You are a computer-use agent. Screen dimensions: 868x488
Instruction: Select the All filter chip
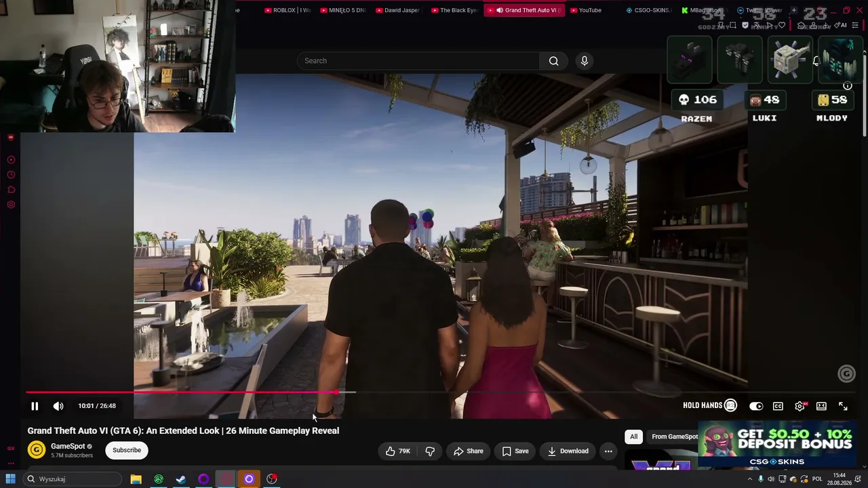[x=633, y=436]
